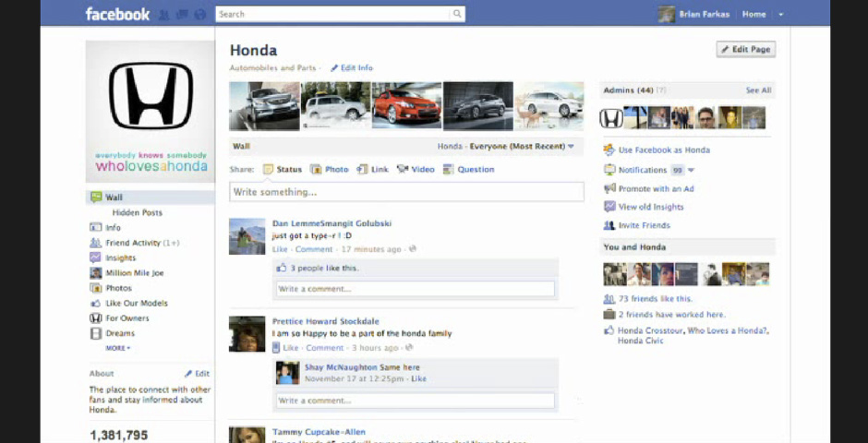Click the search magnifier button

click(x=457, y=15)
